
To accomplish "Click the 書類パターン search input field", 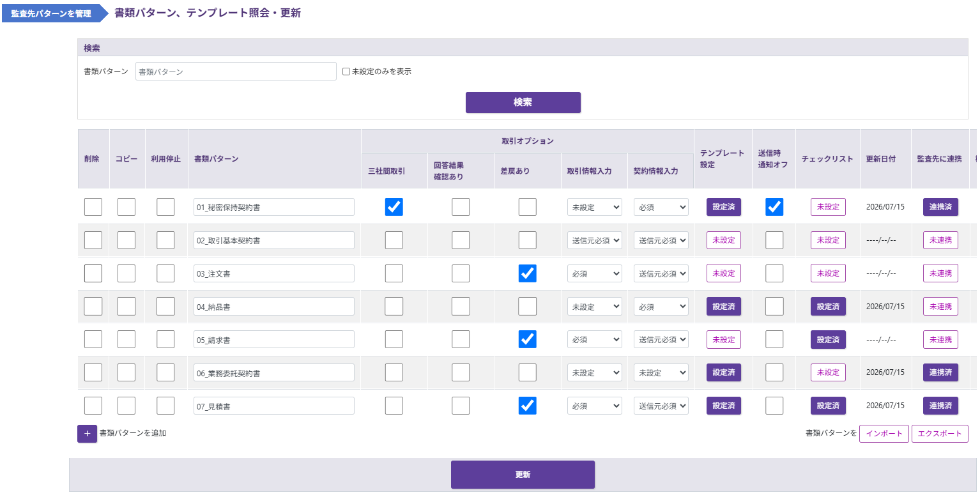I will click(x=236, y=72).
